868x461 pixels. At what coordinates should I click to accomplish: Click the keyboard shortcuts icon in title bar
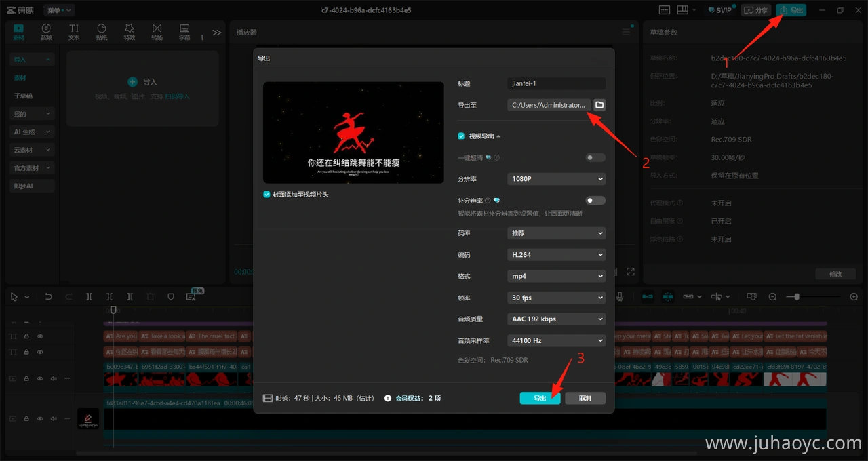[x=665, y=10]
